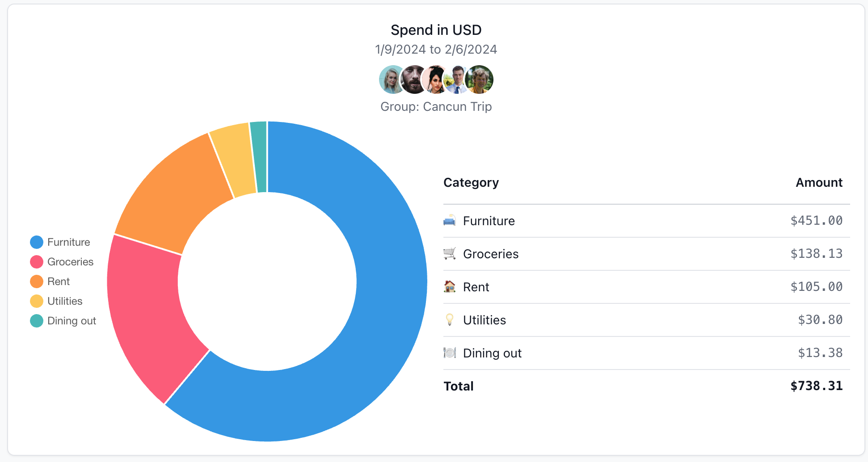The image size is (868, 462).
Task: Click the Groceries shopping cart icon
Action: click(450, 253)
